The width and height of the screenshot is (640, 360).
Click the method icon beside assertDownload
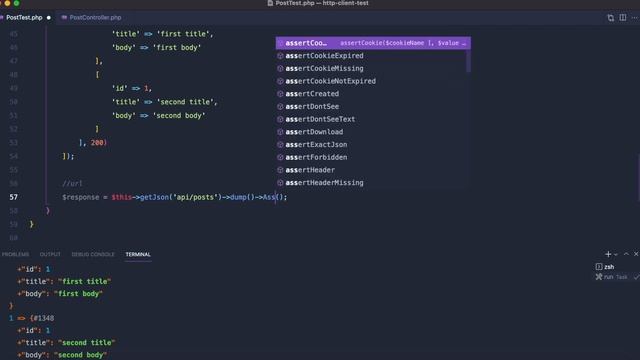[x=280, y=132]
